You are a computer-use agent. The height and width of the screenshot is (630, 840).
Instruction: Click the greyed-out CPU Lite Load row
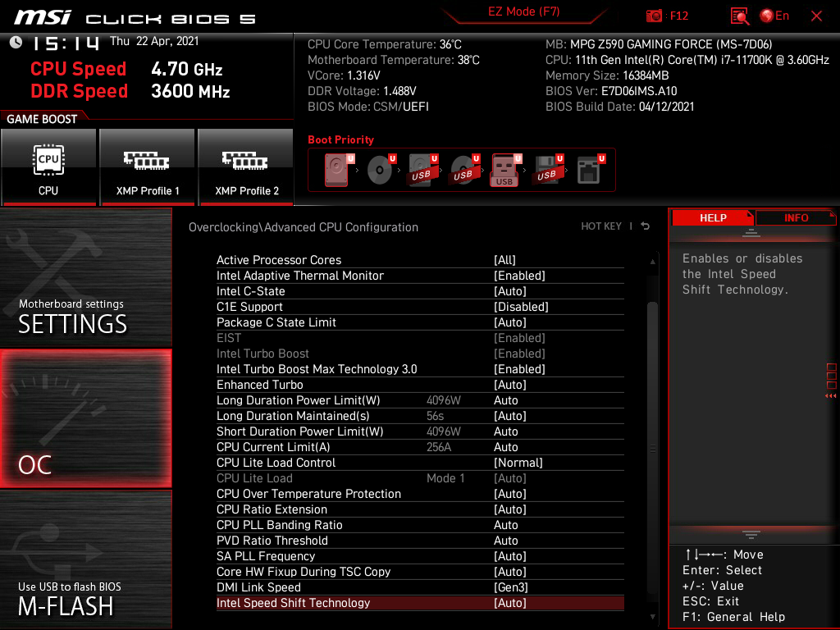click(x=420, y=478)
